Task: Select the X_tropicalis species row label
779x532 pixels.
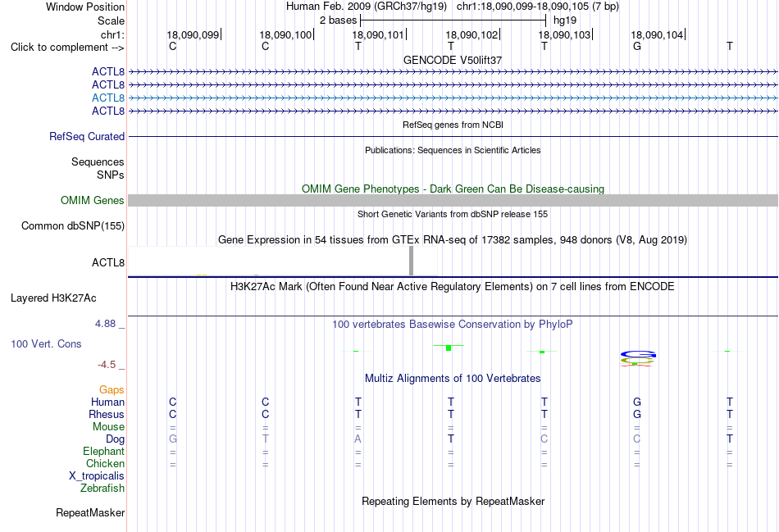Action: (x=97, y=476)
